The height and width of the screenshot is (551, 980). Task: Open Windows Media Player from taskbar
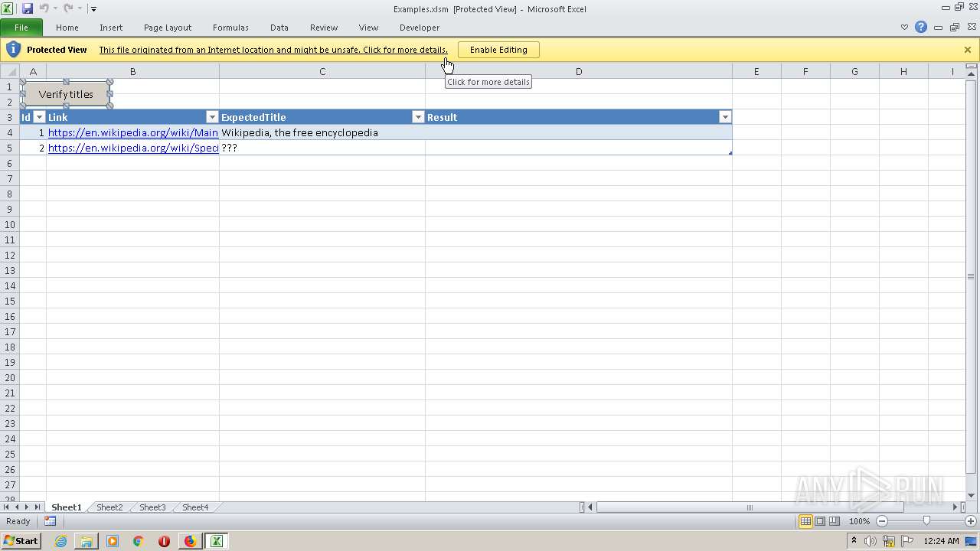pyautogui.click(x=113, y=541)
